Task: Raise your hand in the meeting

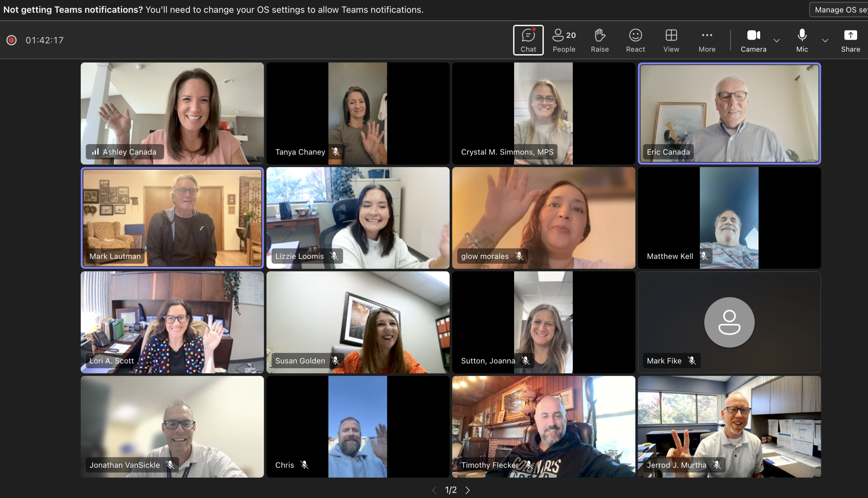Action: pos(600,40)
